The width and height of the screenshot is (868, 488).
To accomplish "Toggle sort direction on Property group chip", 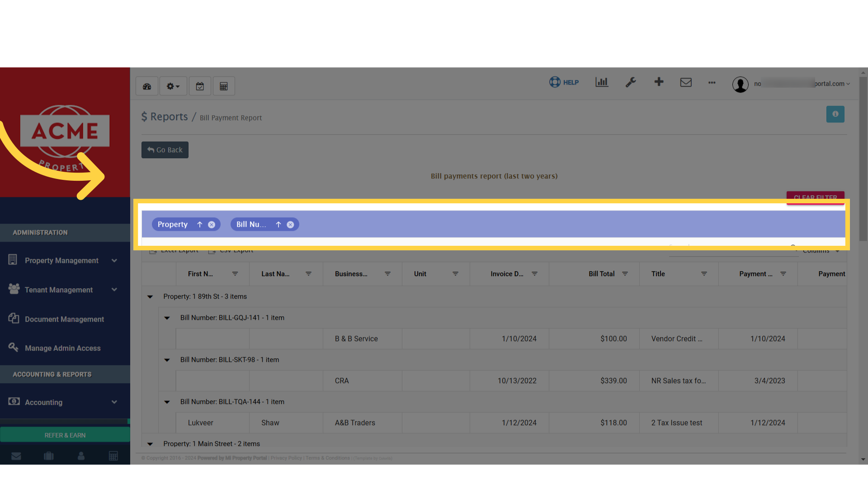I will [x=199, y=225].
